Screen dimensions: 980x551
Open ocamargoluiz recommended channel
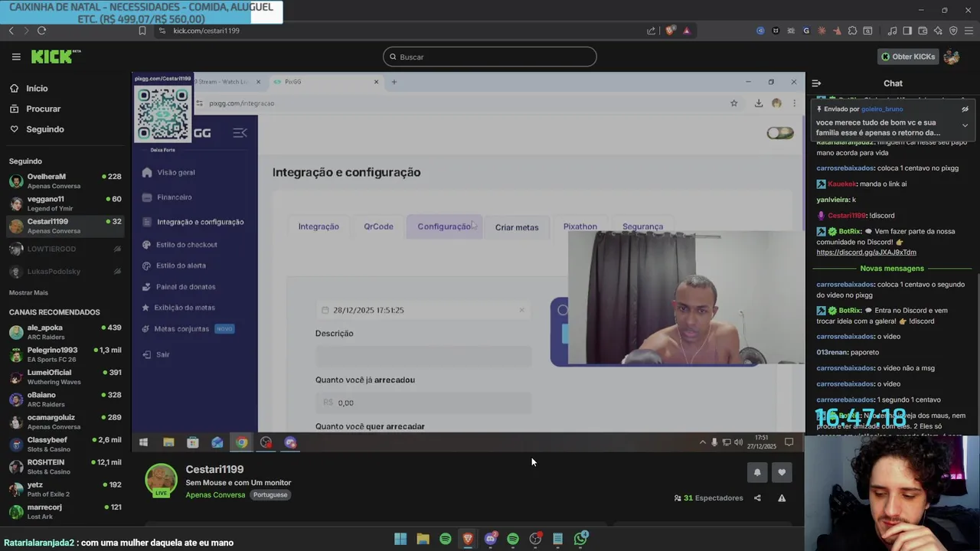[65, 422]
